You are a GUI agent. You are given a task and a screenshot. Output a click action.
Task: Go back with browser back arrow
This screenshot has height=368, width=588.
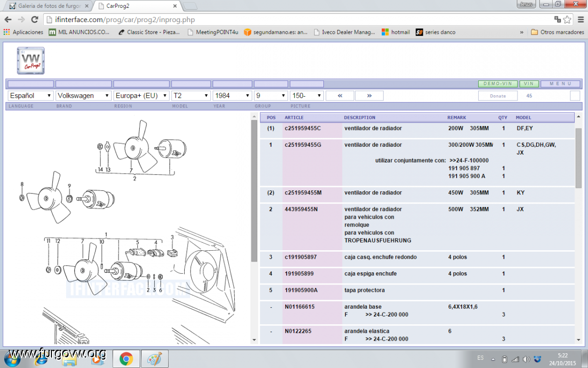click(8, 20)
